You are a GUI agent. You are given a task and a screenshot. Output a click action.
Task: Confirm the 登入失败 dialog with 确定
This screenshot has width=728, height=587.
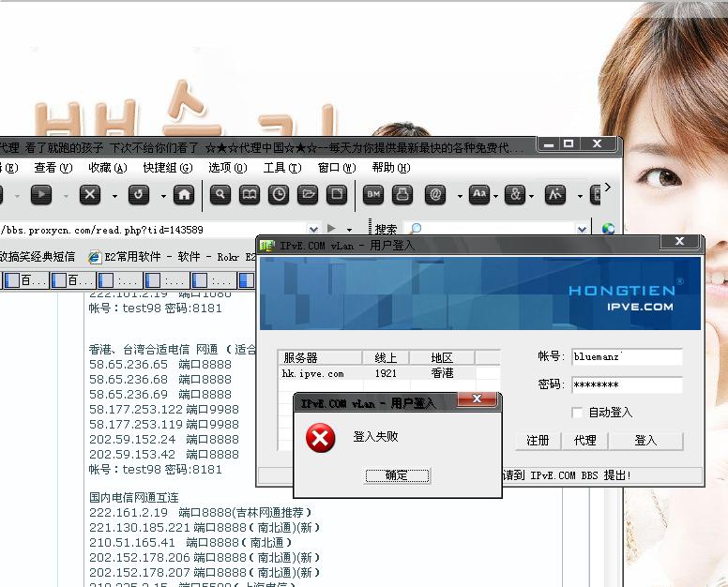pyautogui.click(x=398, y=475)
